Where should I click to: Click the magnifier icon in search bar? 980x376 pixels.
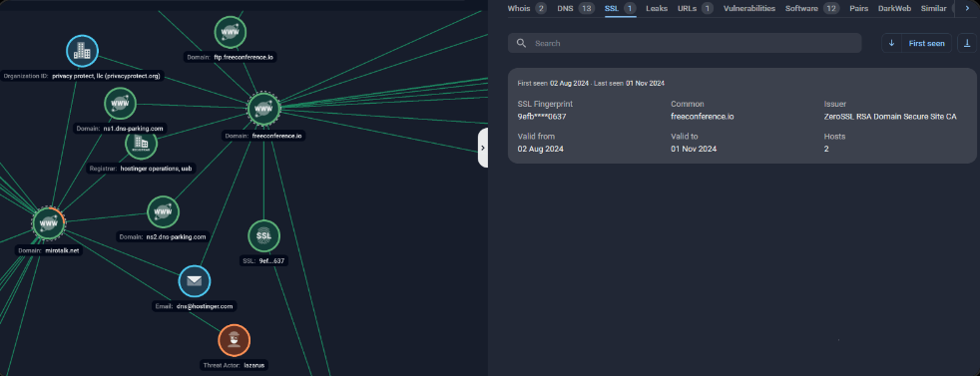click(521, 43)
